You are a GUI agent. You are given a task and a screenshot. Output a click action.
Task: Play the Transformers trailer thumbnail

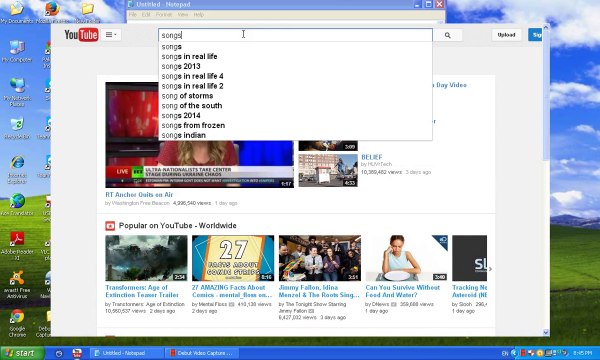146,258
